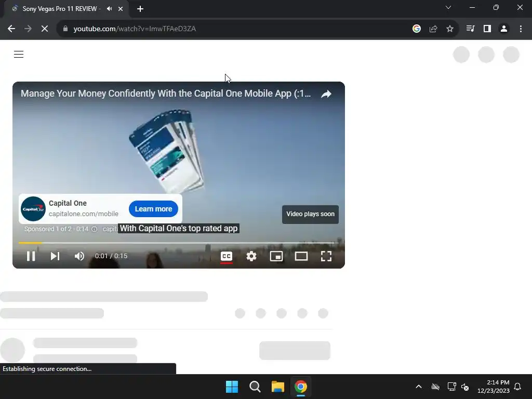Enter full screen video mode
Image resolution: width=532 pixels, height=399 pixels.
tap(326, 256)
